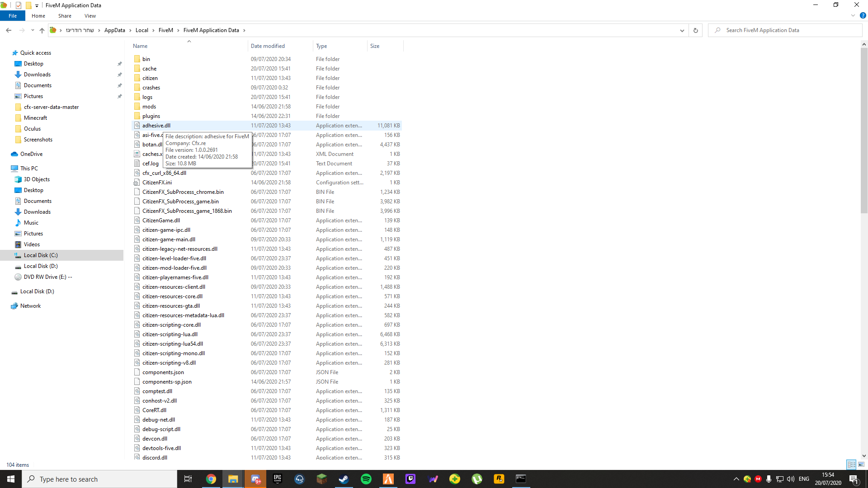868x488 pixels.
Task: Switch to the Share ribbon tab
Action: tap(65, 16)
